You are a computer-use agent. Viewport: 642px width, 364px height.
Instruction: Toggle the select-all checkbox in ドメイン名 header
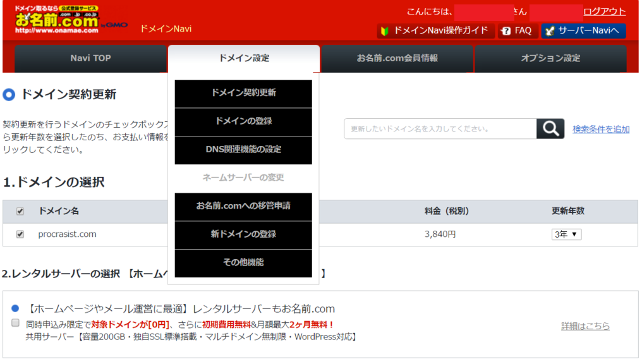(x=20, y=211)
